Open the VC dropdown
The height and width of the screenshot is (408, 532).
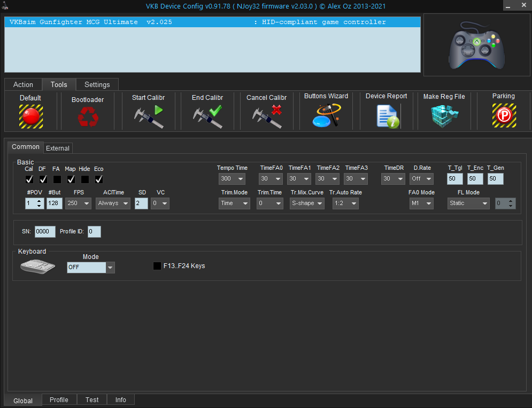[x=160, y=203]
